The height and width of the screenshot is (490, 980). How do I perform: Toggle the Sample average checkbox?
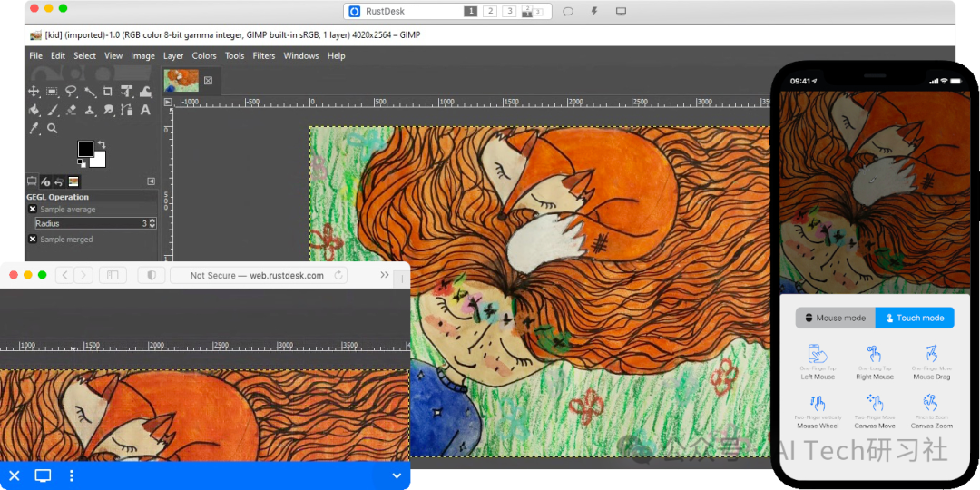click(33, 210)
